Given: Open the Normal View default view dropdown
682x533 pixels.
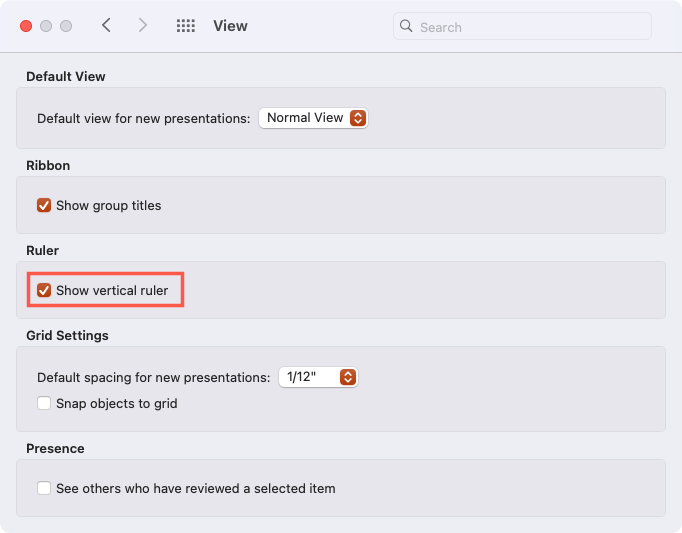Looking at the screenshot, I should pyautogui.click(x=313, y=118).
